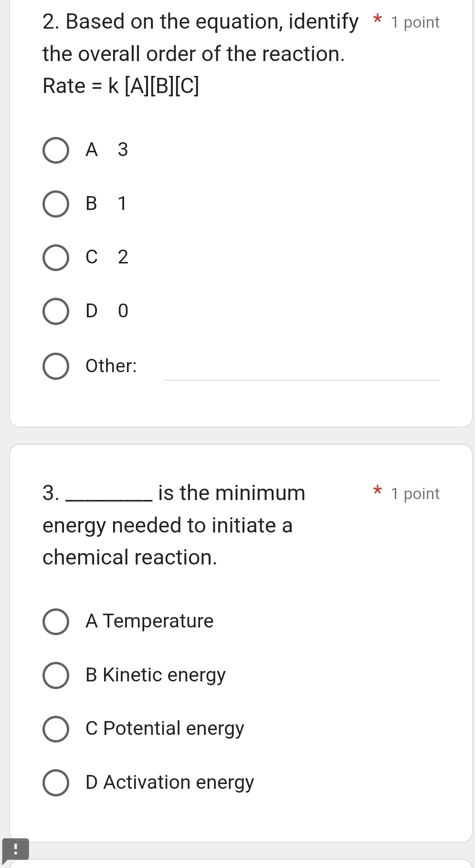Select B Kinetic energy radio option
Image resolution: width=475 pixels, height=868 pixels.
(x=56, y=676)
